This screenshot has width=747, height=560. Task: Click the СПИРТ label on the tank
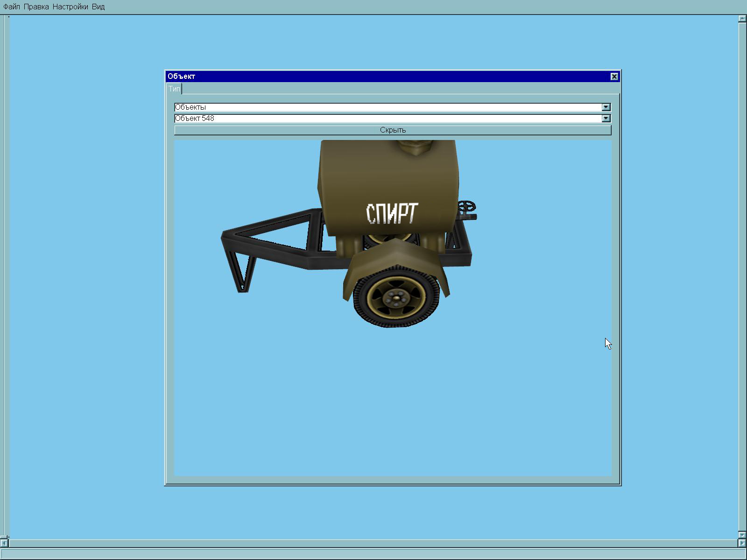[392, 214]
